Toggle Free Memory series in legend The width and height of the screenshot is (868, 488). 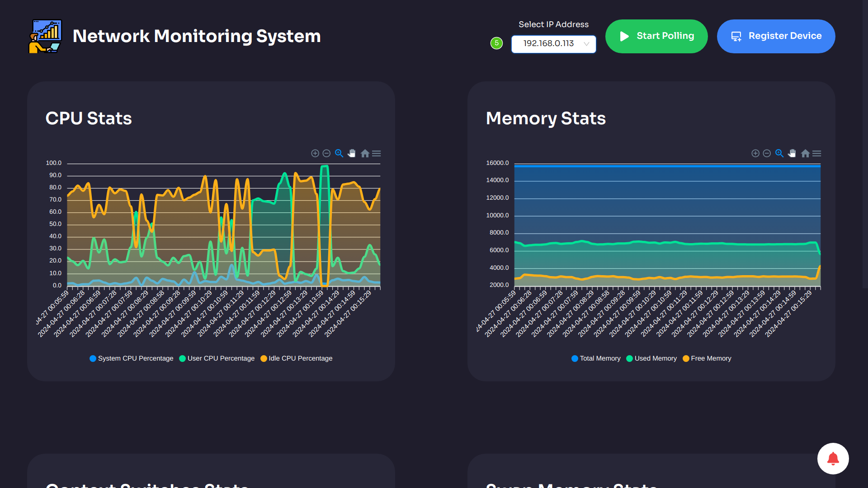click(707, 358)
